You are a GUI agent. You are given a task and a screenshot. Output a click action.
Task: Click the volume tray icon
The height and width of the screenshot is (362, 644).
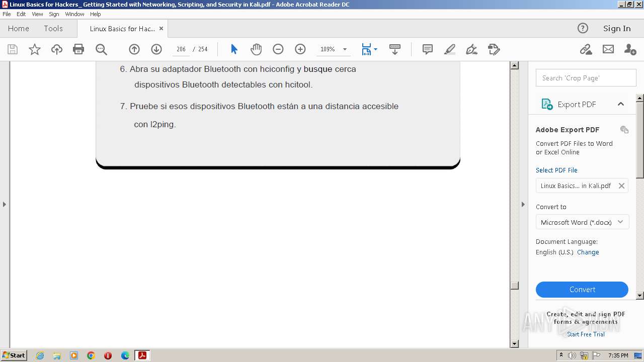click(572, 355)
